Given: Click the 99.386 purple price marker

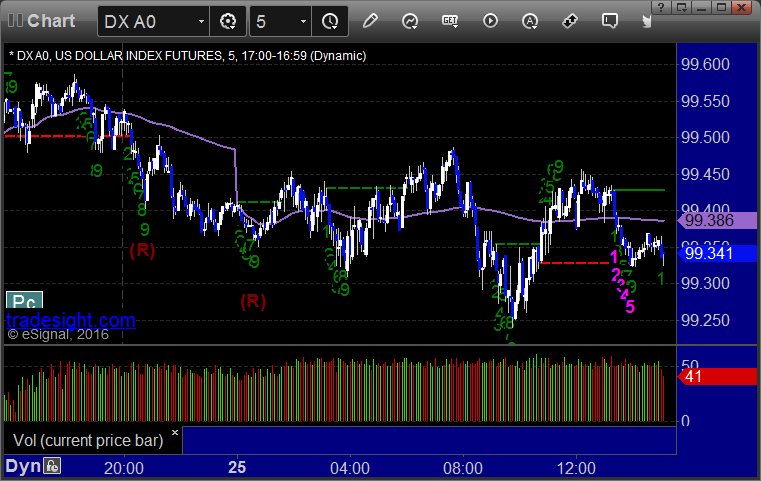Looking at the screenshot, I should point(717,220).
